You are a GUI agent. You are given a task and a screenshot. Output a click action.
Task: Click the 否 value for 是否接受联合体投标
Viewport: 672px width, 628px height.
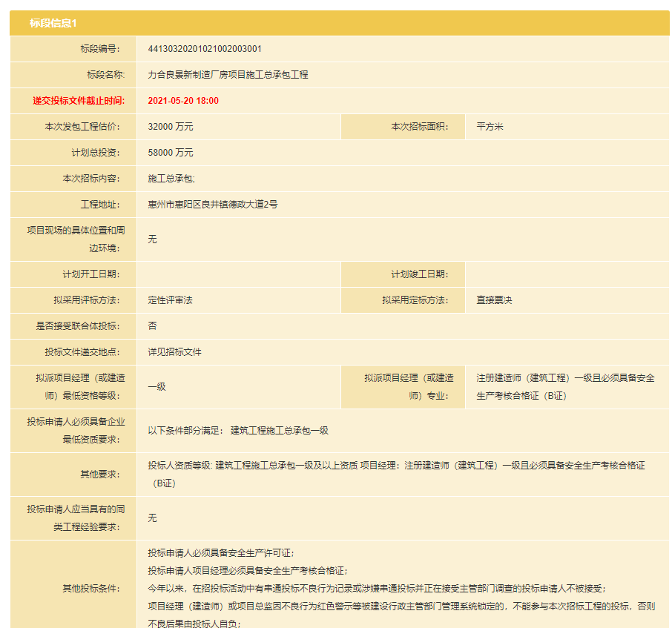[x=152, y=326]
